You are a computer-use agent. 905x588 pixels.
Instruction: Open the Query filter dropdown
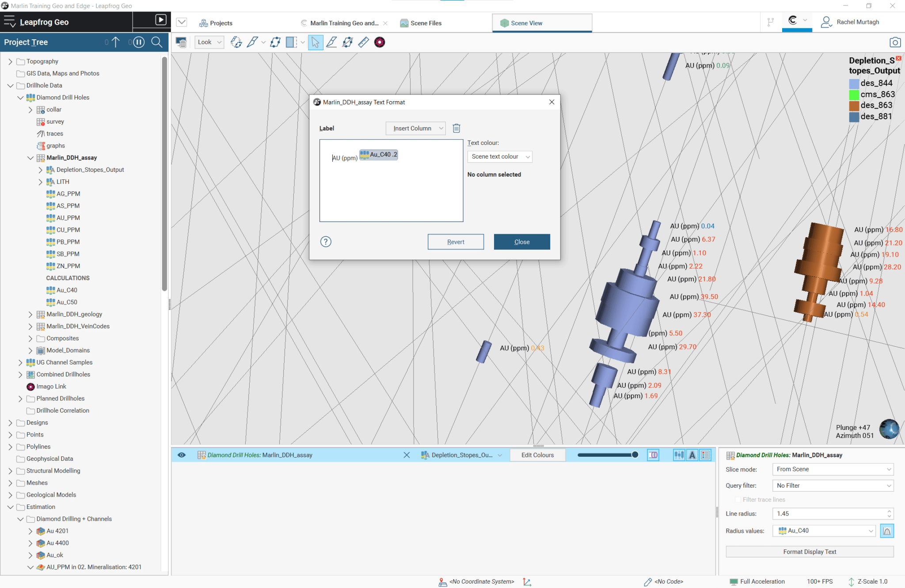pyautogui.click(x=833, y=486)
